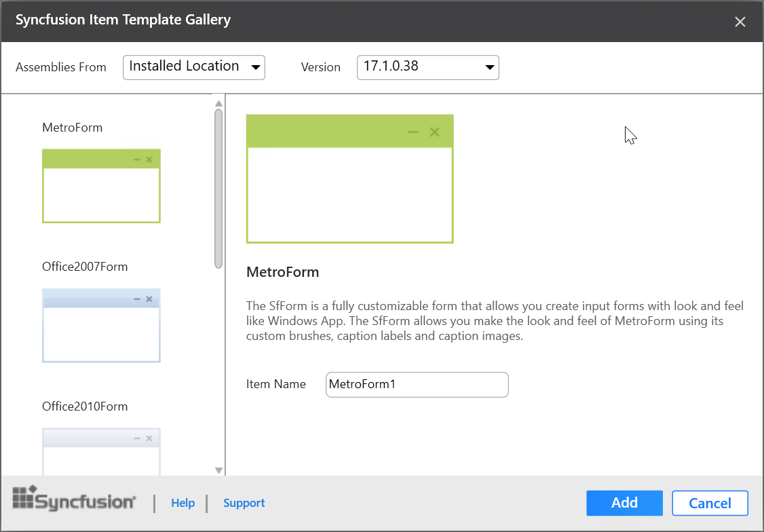Open the Assemblies From dropdown
764x532 pixels.
click(x=193, y=67)
